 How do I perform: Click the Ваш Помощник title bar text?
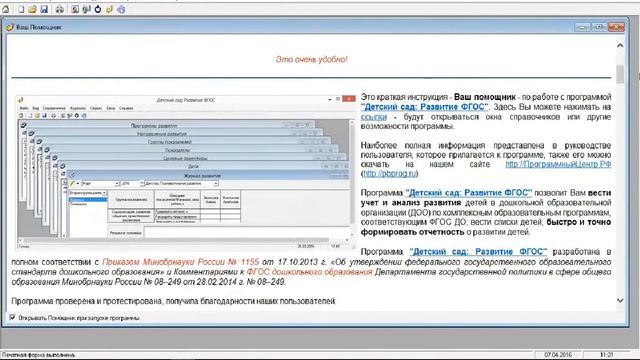[x=39, y=27]
